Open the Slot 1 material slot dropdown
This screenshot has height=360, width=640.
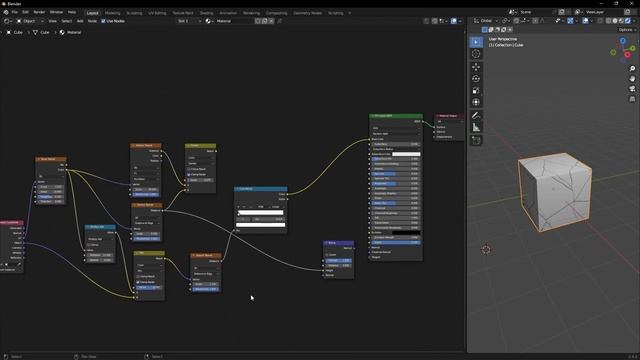(189, 21)
